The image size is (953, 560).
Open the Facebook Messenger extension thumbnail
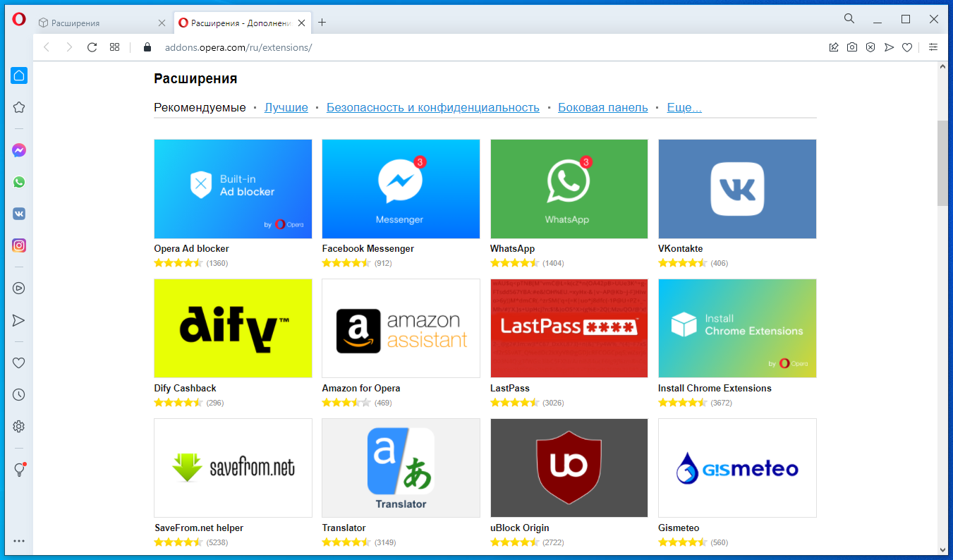[x=401, y=189]
